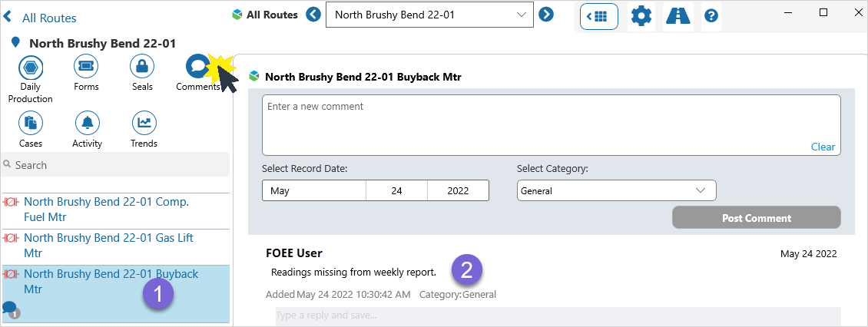The height and width of the screenshot is (327, 868).
Task: Open the Trends chart icon
Action: coord(144,123)
